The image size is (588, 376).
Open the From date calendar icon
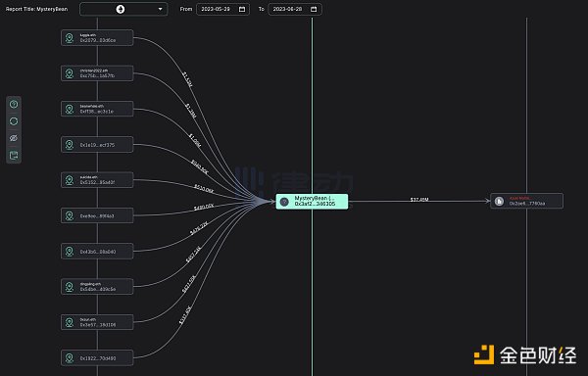pos(242,9)
